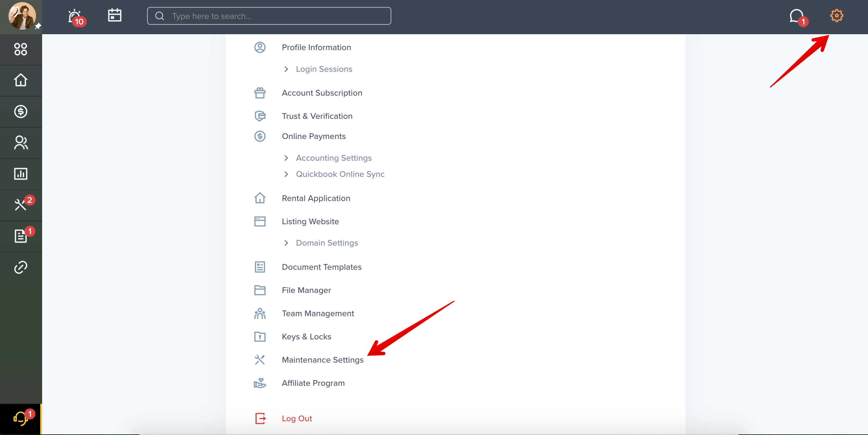Open the contacts people icon in sidebar
868x435 pixels.
20,143
